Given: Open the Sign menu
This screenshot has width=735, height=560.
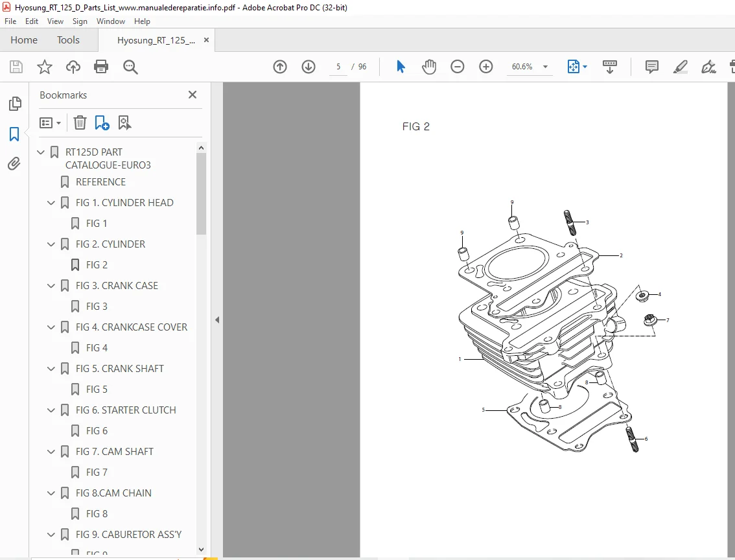Looking at the screenshot, I should pos(80,21).
